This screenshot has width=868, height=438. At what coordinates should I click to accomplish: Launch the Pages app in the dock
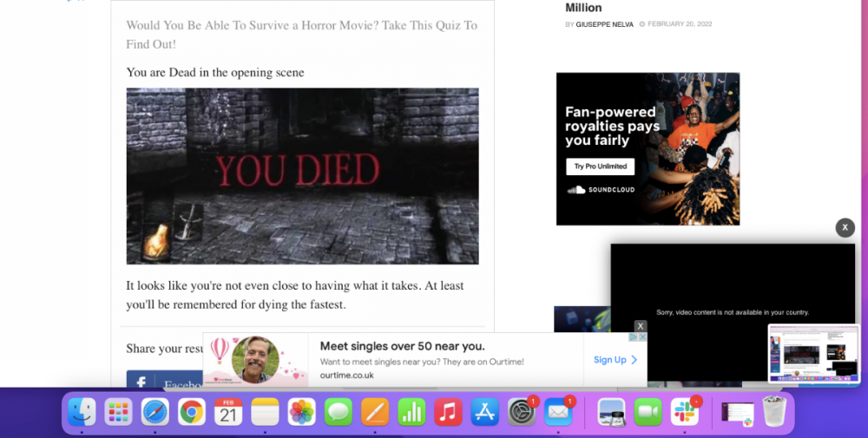click(375, 412)
